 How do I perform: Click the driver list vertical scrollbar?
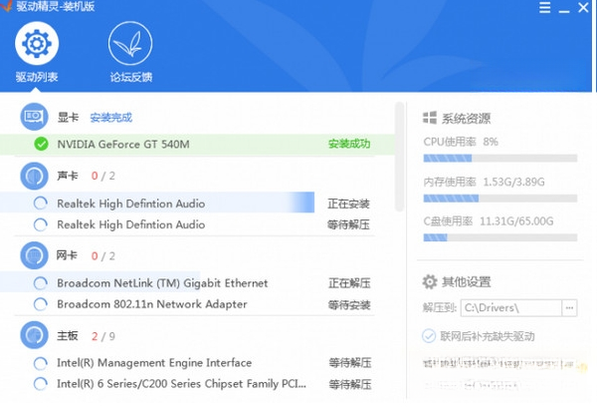[x=399, y=156]
